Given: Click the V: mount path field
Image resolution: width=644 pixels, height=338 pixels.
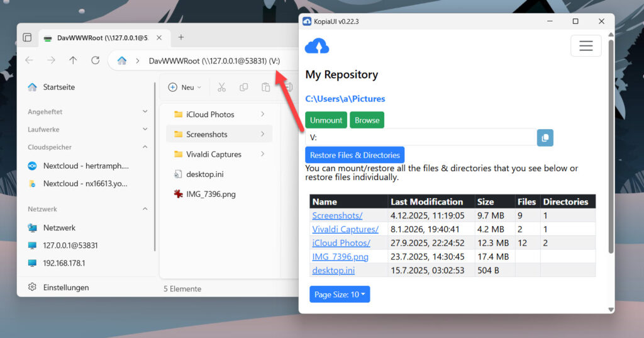Looking at the screenshot, I should point(420,137).
